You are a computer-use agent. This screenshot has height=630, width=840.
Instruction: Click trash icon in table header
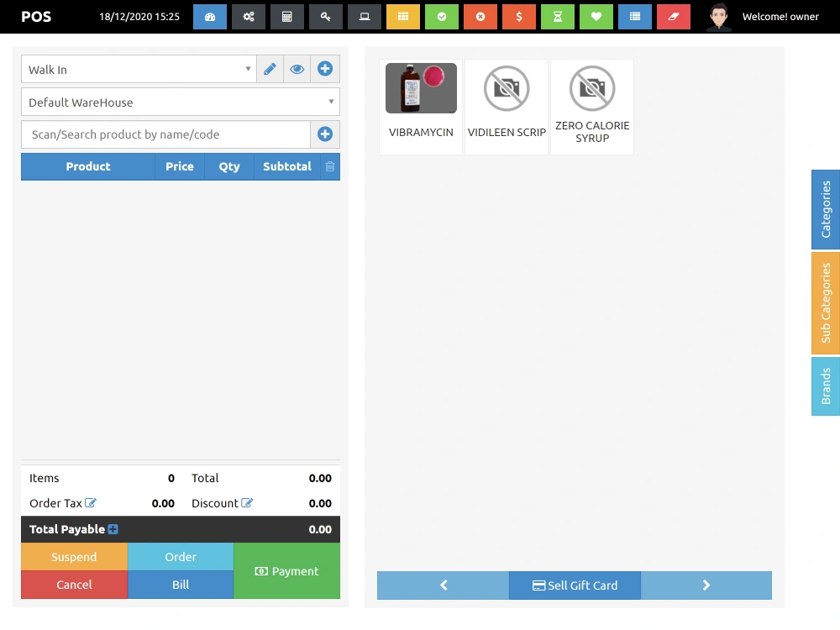pyautogui.click(x=330, y=166)
